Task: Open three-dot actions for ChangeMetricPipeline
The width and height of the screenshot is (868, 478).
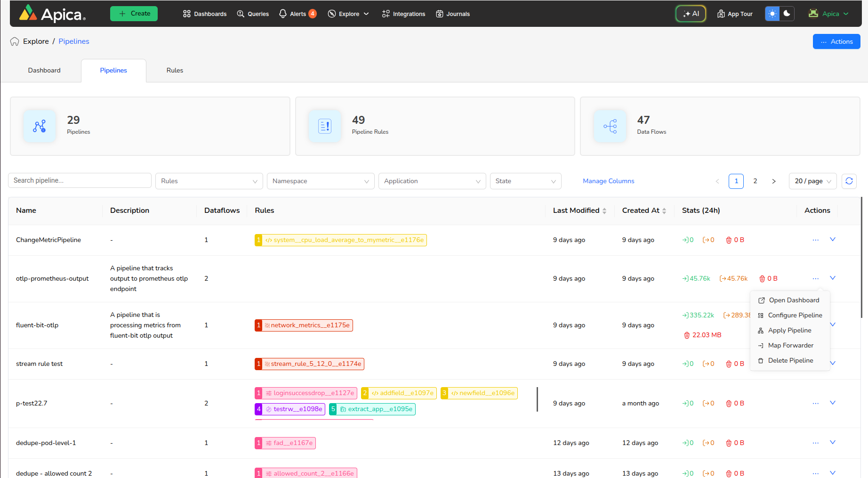Action: (815, 240)
